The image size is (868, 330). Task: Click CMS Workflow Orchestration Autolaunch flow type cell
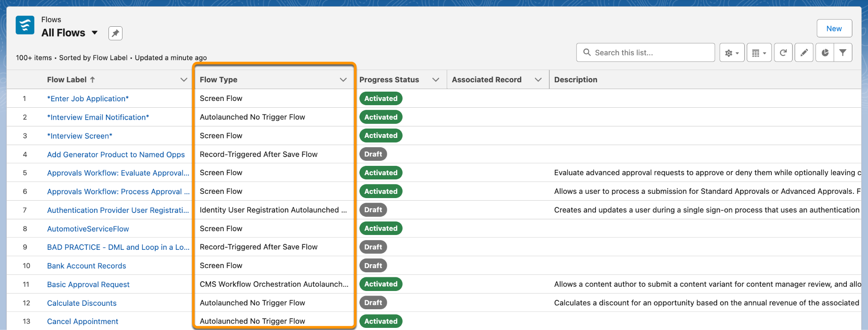[x=274, y=284]
